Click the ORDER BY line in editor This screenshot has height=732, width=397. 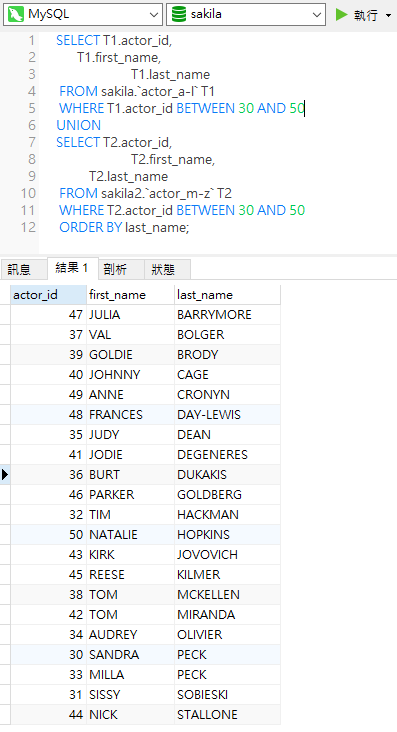(x=124, y=227)
